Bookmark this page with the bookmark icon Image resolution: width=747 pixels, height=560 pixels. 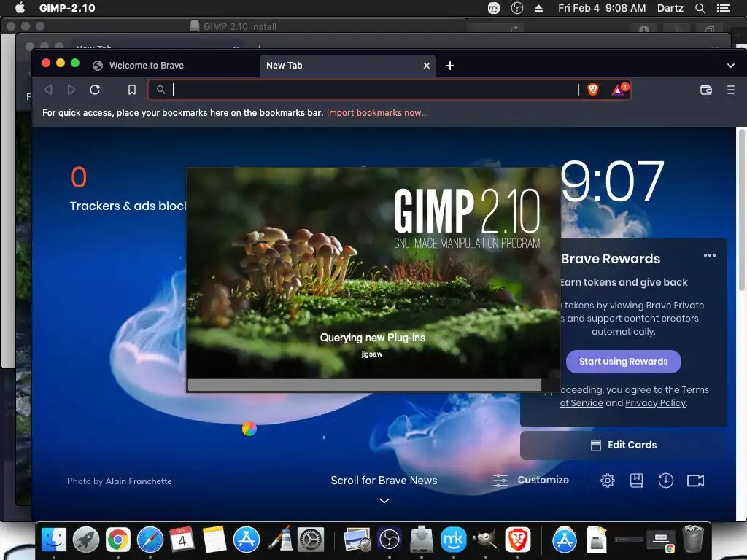(x=132, y=90)
